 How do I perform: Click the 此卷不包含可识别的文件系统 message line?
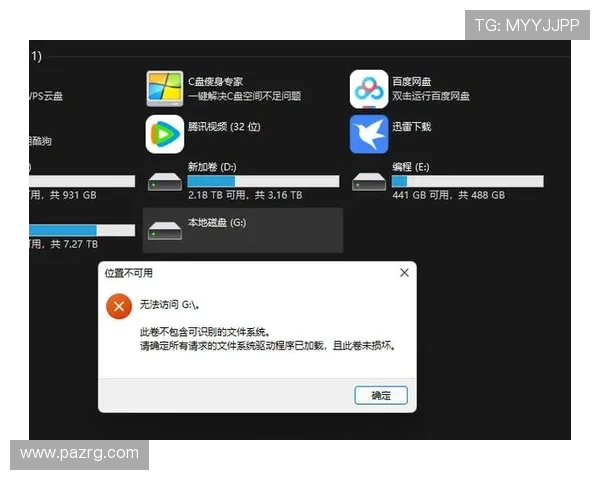tap(205, 332)
